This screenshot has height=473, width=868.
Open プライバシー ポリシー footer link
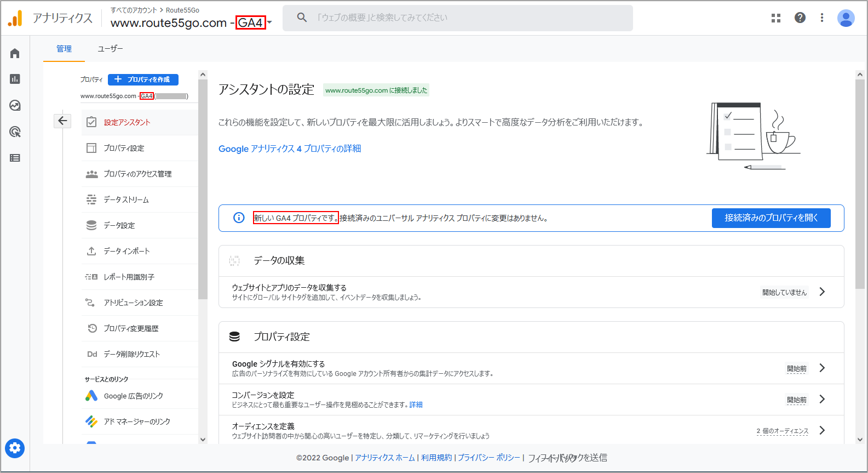click(489, 458)
